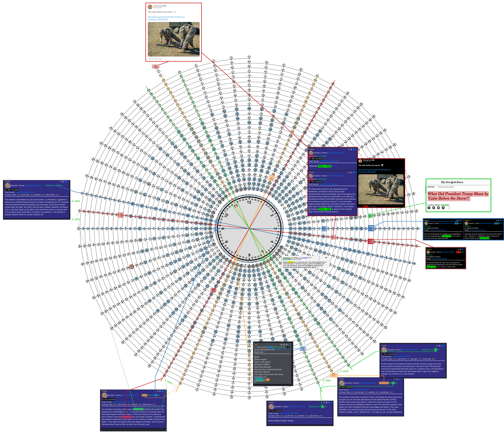Click 'January 6th' highlighted text on TT396

tap(126, 417)
